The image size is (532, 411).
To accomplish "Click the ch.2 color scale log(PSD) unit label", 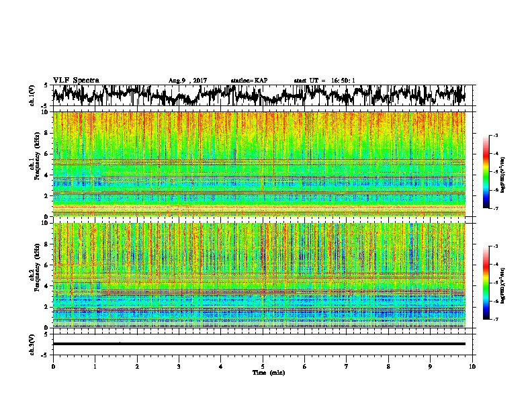I will click(x=503, y=285).
